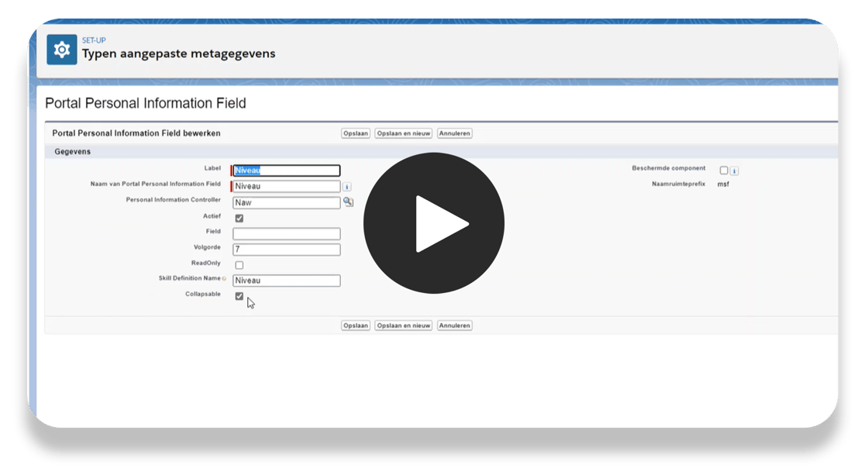Click the Portal Personal Information Field bewerken title

[136, 133]
